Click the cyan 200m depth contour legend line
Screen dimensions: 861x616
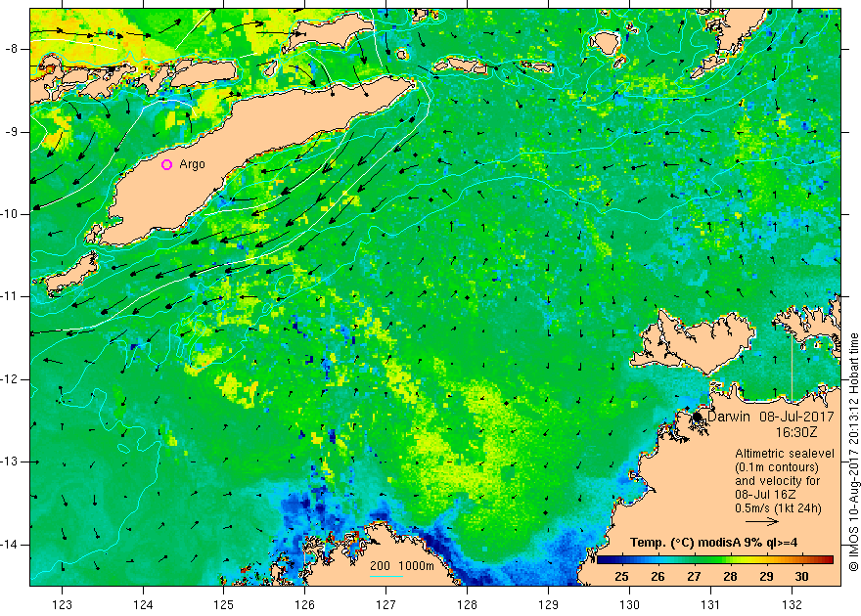pyautogui.click(x=386, y=575)
